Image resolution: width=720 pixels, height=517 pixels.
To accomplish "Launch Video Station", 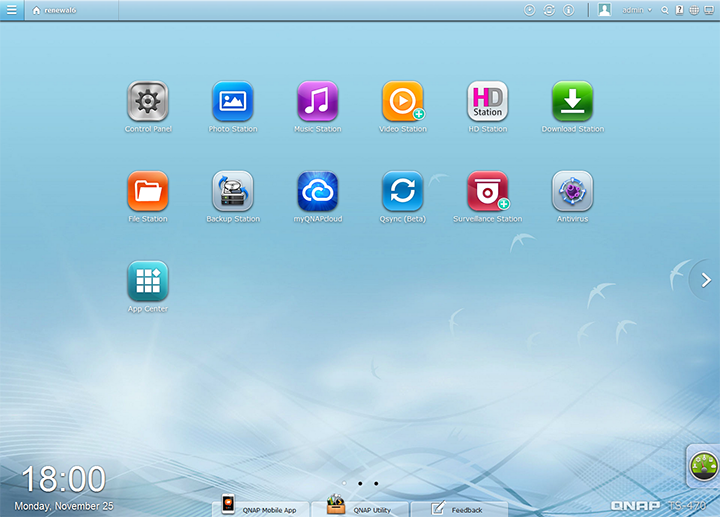I will 403,102.
